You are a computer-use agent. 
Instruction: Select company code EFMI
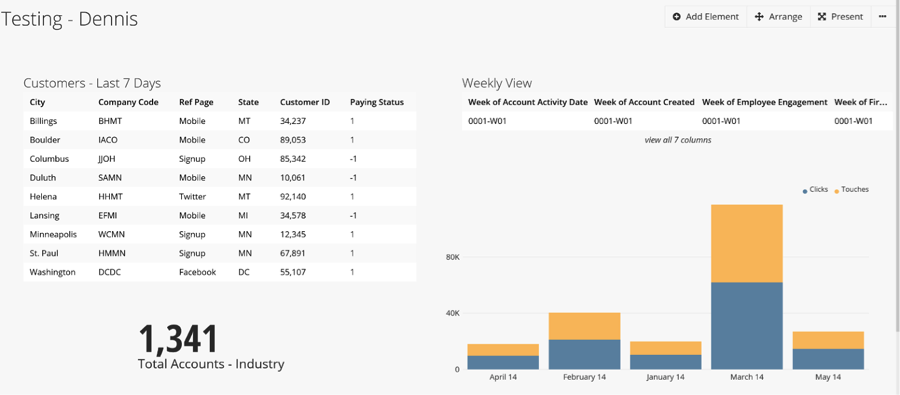click(107, 216)
